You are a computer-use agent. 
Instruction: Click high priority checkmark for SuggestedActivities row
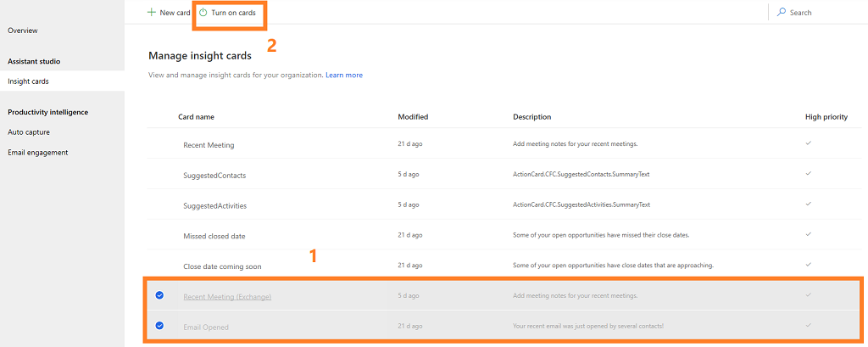pyautogui.click(x=809, y=204)
